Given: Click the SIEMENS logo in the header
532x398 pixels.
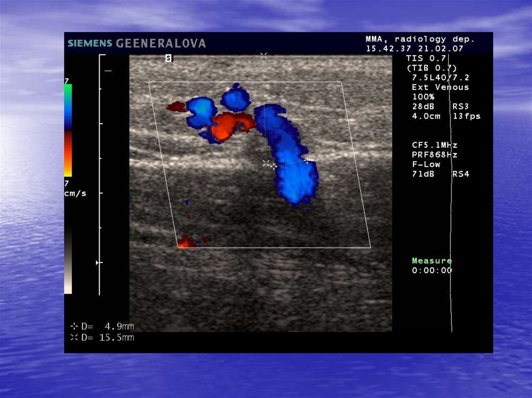Looking at the screenshot, I should click(x=89, y=44).
